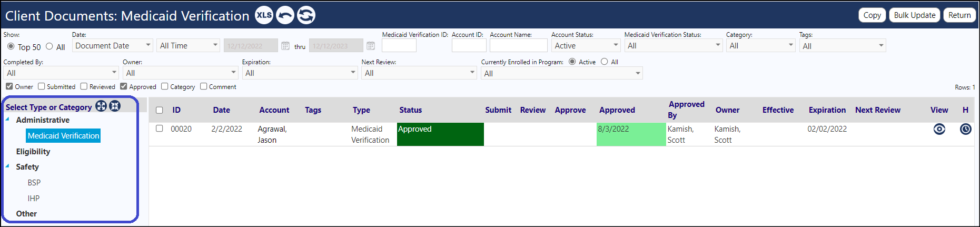Click the Agrawal, Jason account cell

(x=272, y=134)
